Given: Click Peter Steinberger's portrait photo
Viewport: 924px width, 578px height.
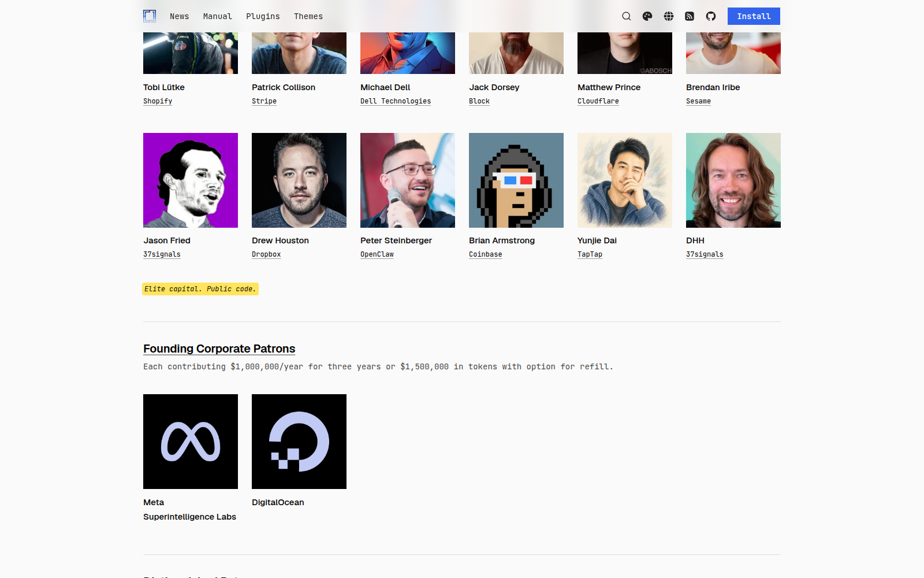Looking at the screenshot, I should point(408,180).
